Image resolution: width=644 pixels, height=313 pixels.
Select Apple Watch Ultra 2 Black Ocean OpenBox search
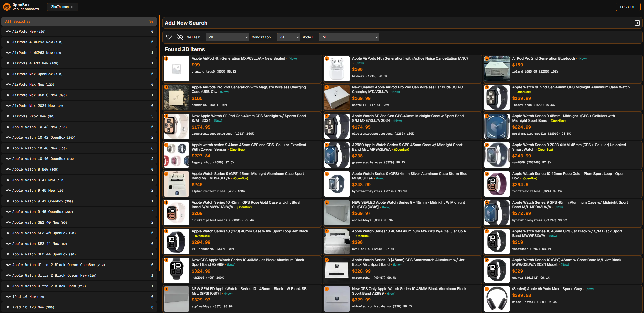pos(79,265)
